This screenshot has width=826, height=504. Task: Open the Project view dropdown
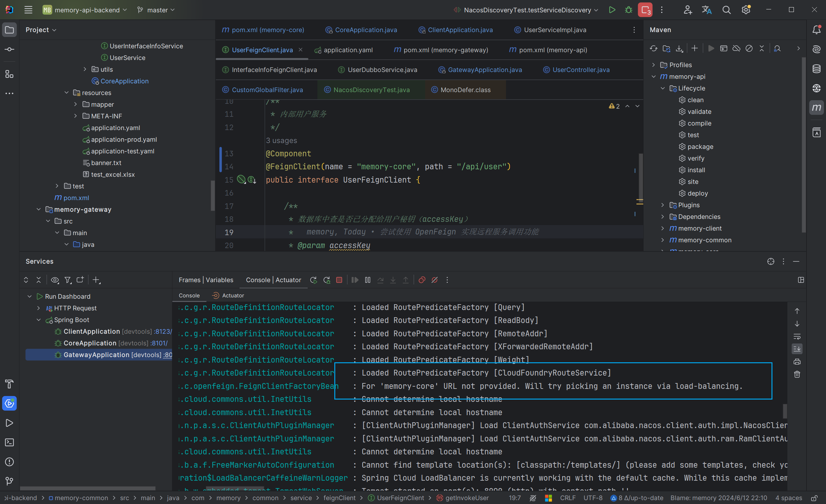click(x=41, y=30)
